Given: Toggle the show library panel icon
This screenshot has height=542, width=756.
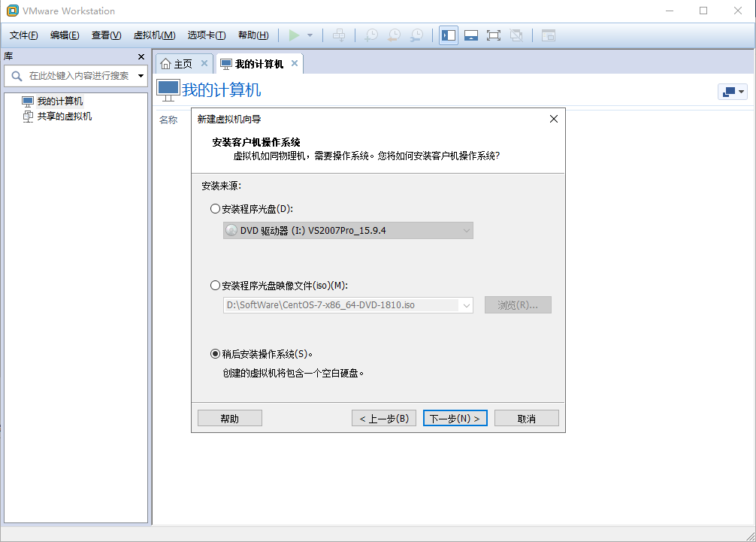Looking at the screenshot, I should pyautogui.click(x=449, y=35).
